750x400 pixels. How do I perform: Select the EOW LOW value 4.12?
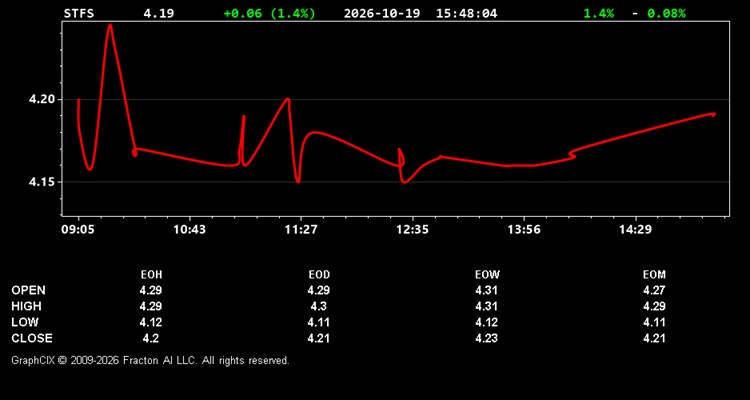point(486,322)
